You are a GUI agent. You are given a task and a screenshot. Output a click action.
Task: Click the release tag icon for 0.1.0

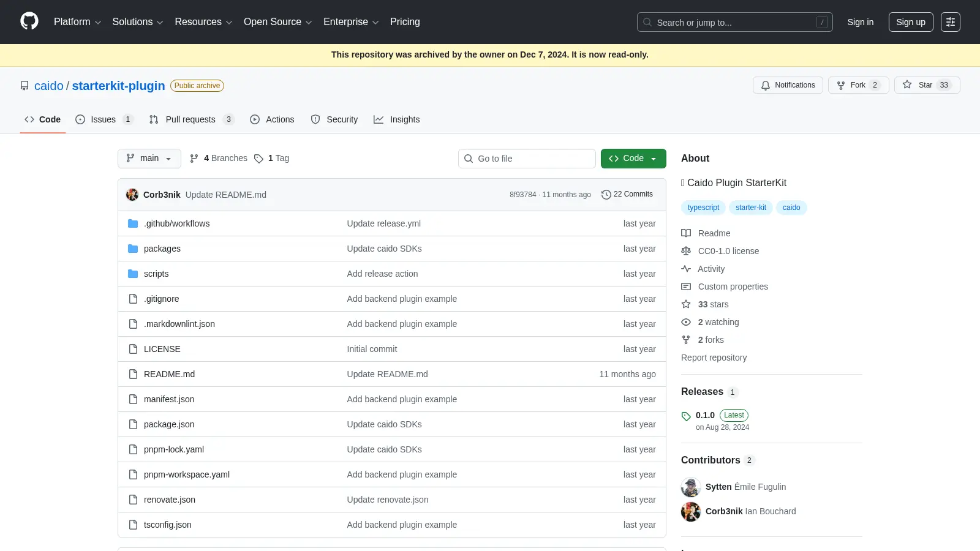[x=686, y=416]
